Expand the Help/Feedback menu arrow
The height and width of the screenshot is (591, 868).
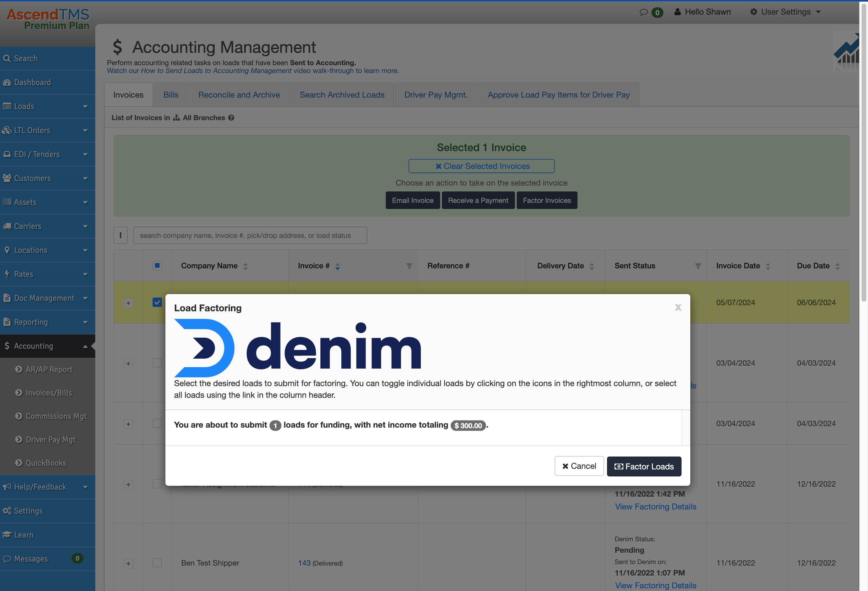click(85, 487)
